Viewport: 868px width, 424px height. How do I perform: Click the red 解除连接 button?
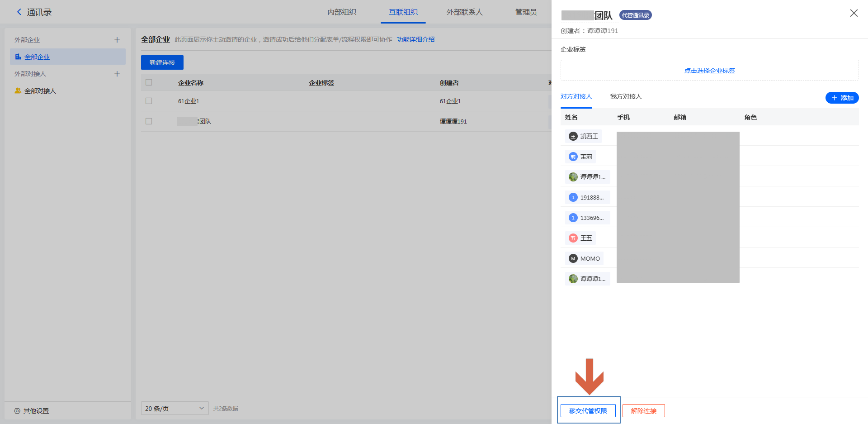coord(643,410)
